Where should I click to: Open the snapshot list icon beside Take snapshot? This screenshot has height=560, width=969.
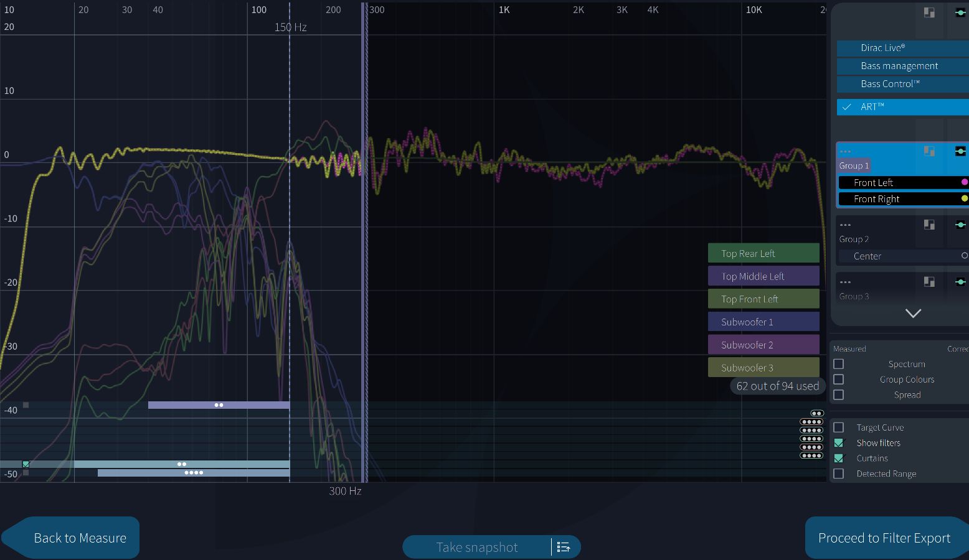(564, 547)
